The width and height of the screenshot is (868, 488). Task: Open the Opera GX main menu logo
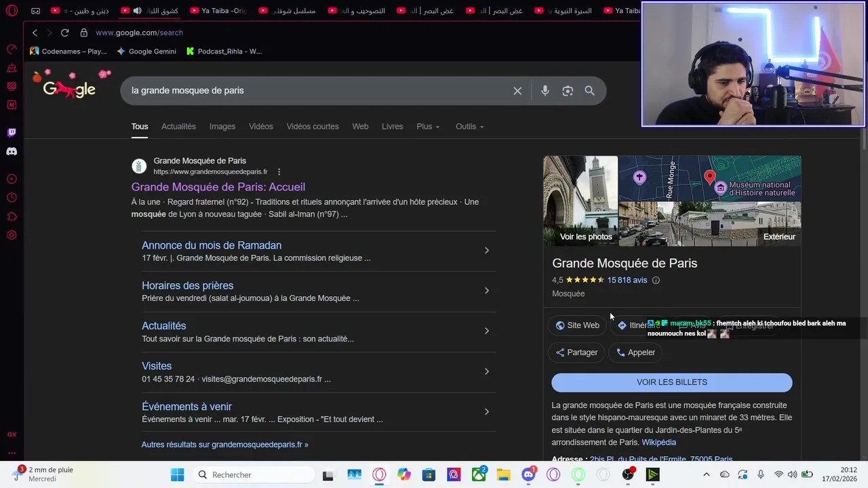tap(12, 10)
